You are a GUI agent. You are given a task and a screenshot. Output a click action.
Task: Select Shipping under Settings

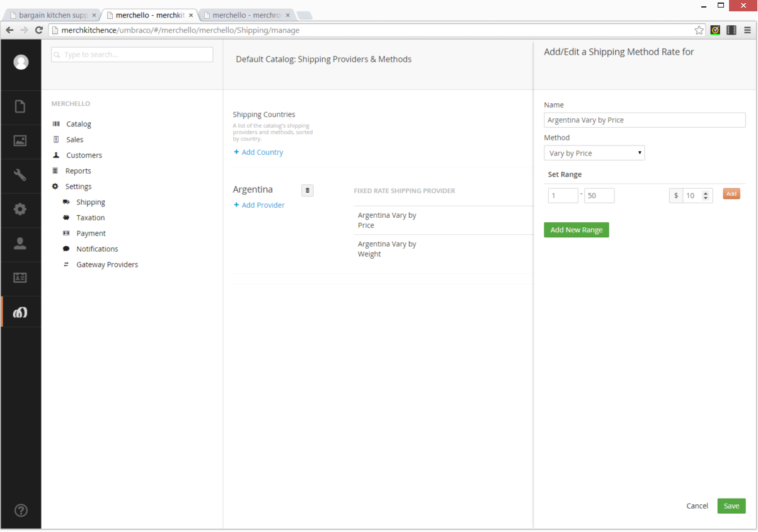[x=91, y=202]
